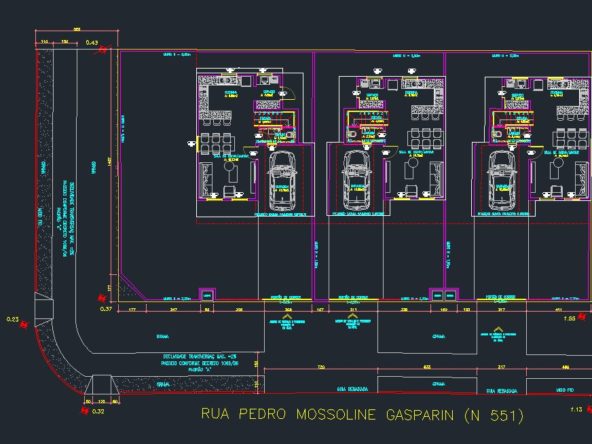This screenshot has width=592, height=444.
Task: Select the elevation label 0.32 near crosswalk ramp
Action: click(98, 412)
